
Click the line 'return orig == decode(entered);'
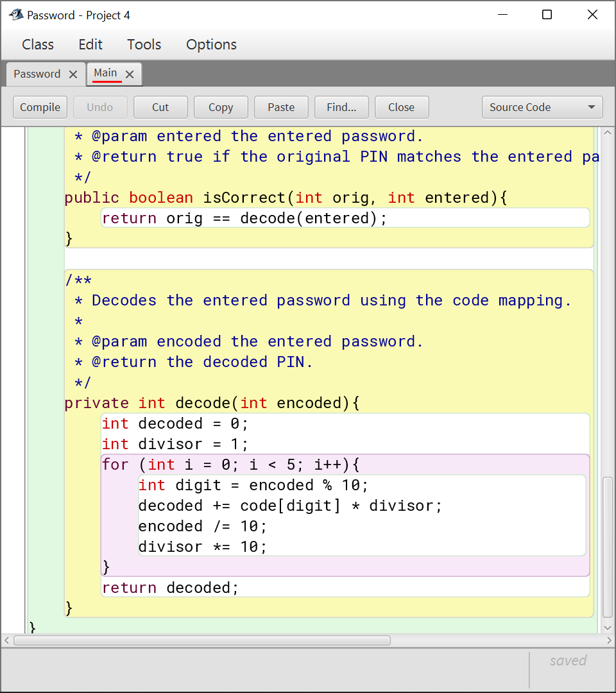click(x=244, y=218)
